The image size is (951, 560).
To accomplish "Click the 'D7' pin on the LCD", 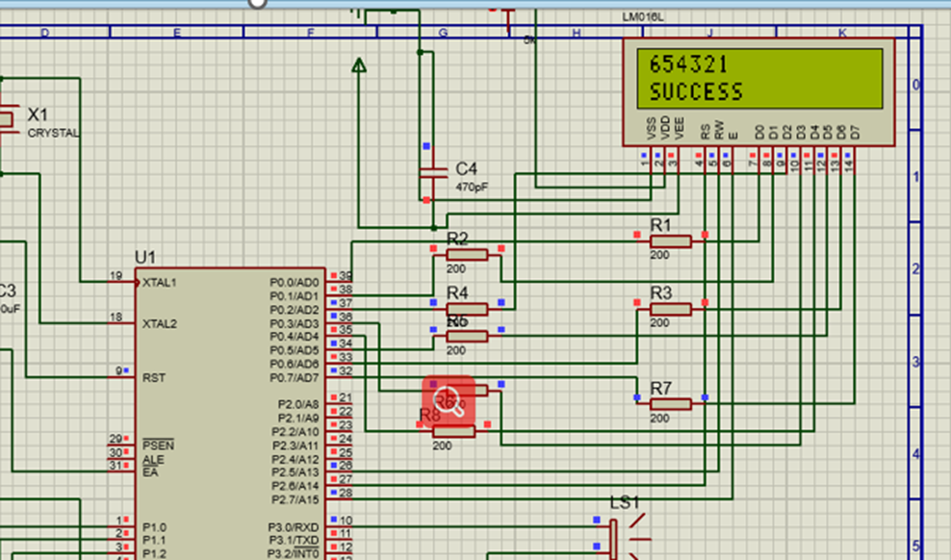I will click(855, 133).
